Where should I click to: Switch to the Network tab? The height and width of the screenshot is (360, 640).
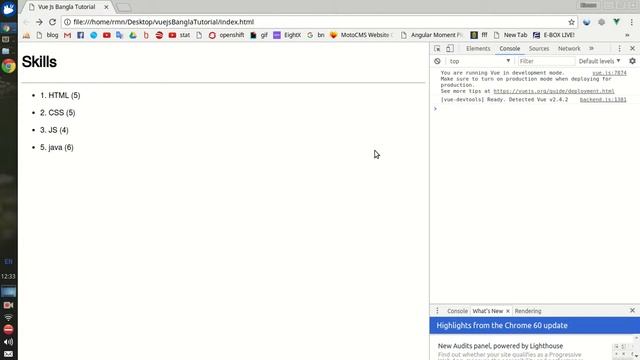coord(569,49)
